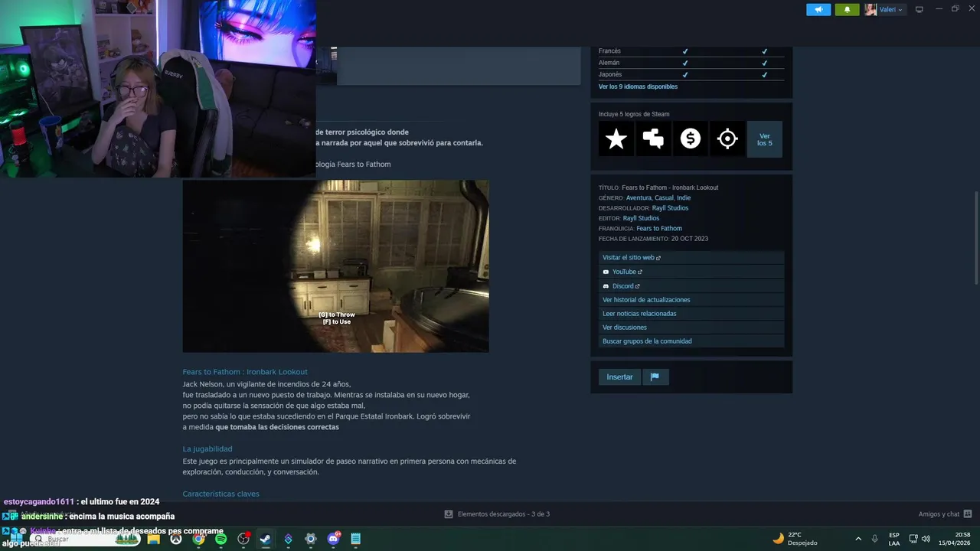Open the volume speaker tray icon
The image size is (980, 551).
(x=926, y=539)
